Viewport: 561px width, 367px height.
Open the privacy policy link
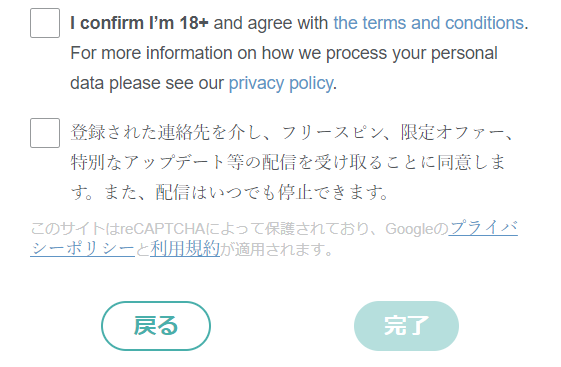pos(281,83)
